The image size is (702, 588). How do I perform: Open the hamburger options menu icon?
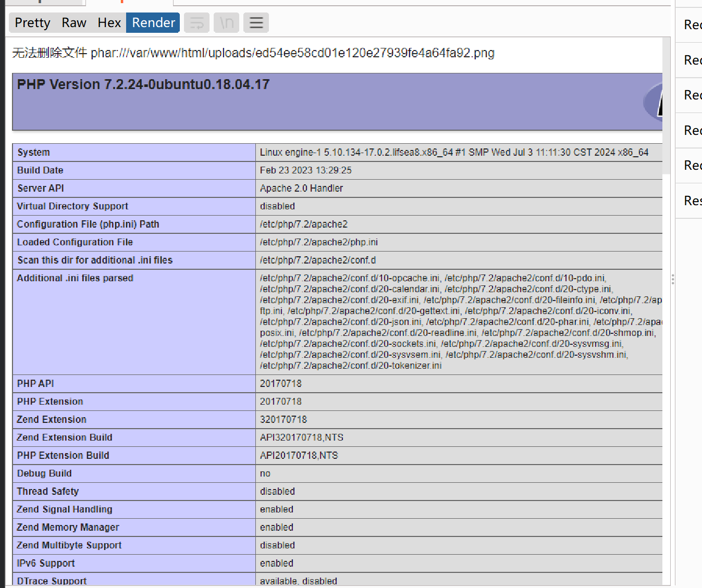[256, 23]
